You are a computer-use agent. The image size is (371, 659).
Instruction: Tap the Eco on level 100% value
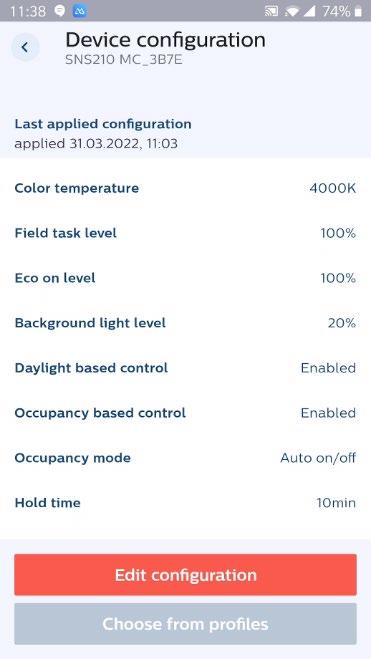(338, 278)
